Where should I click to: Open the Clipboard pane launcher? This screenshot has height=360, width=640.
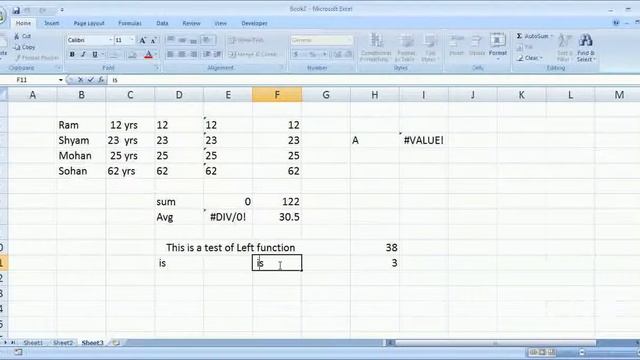coord(59,68)
